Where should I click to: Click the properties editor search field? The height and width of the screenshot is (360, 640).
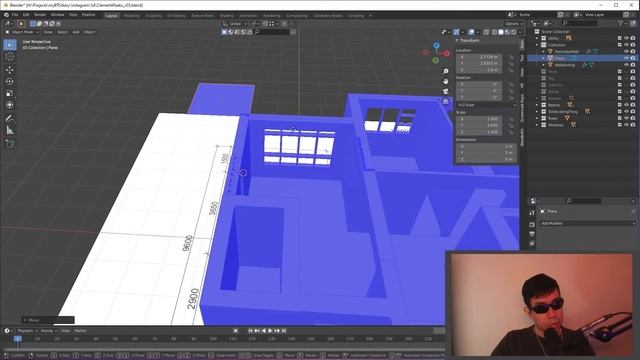pyautogui.click(x=584, y=201)
